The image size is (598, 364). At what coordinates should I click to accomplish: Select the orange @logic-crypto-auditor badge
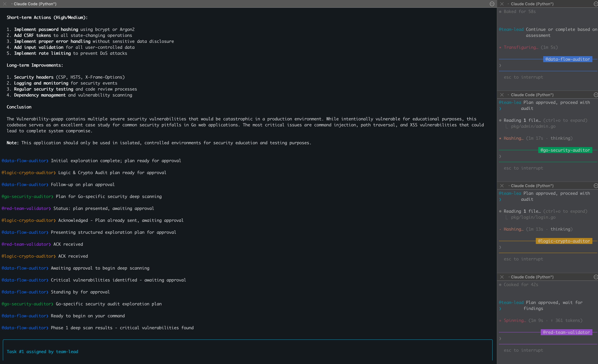[x=564, y=241]
